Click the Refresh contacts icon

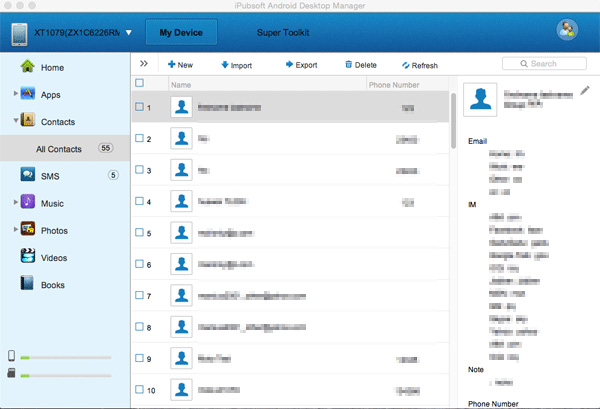(405, 65)
